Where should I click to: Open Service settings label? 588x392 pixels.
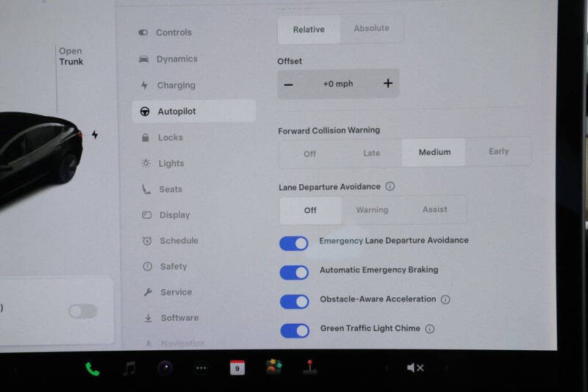tap(176, 292)
